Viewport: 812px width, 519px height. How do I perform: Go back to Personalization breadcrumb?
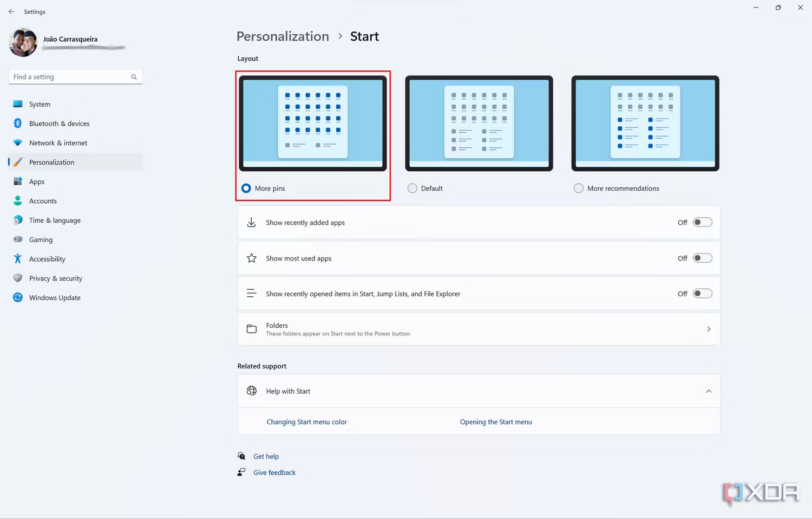pos(283,36)
